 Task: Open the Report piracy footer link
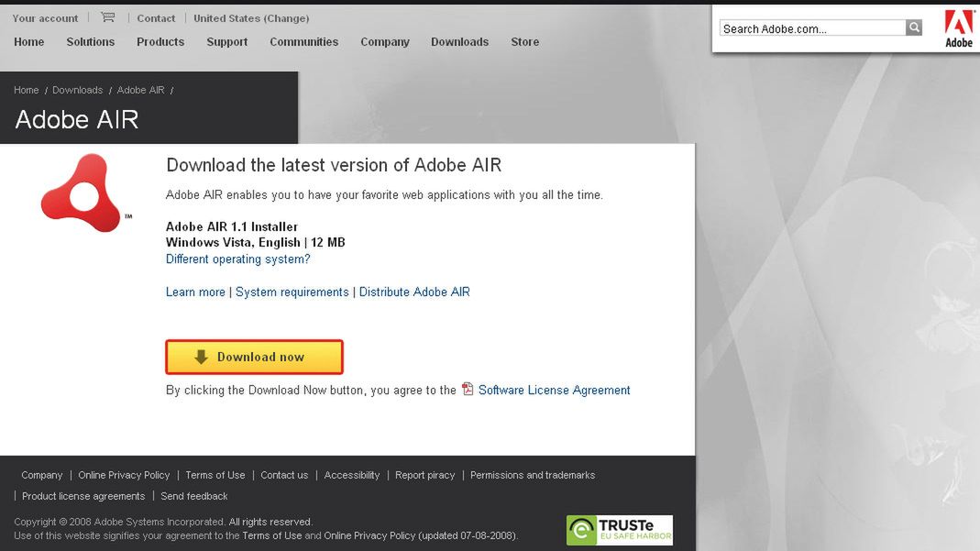point(424,475)
